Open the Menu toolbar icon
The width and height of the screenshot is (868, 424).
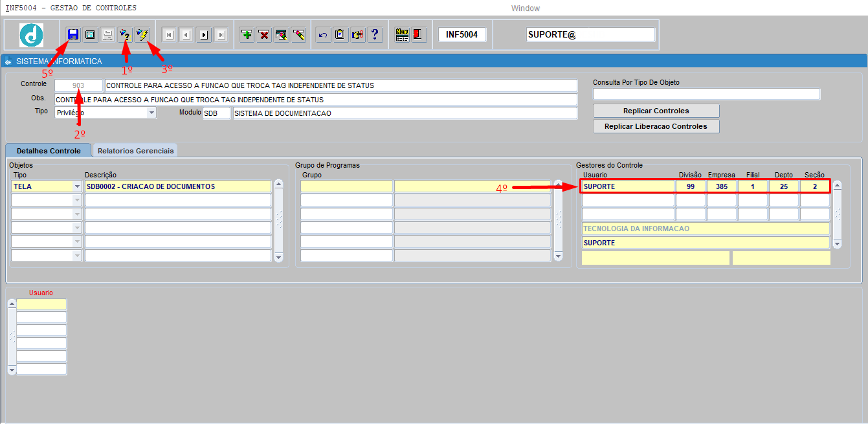(402, 34)
